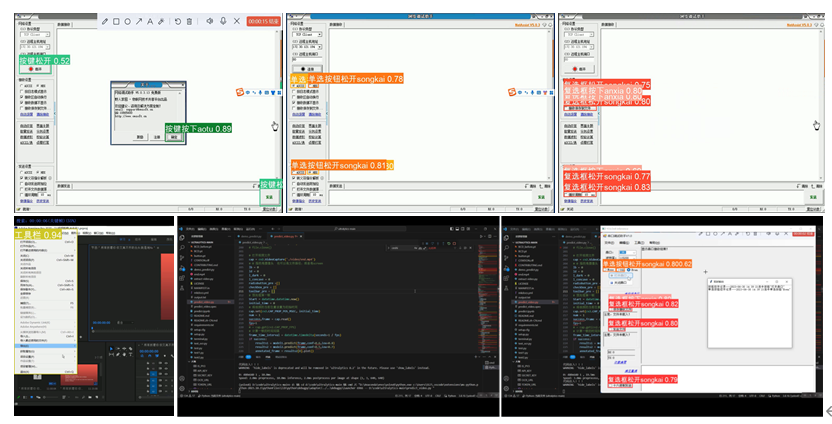832x424 pixels.
Task: Select the pencil tool in annotation toolbar
Action: point(106,21)
